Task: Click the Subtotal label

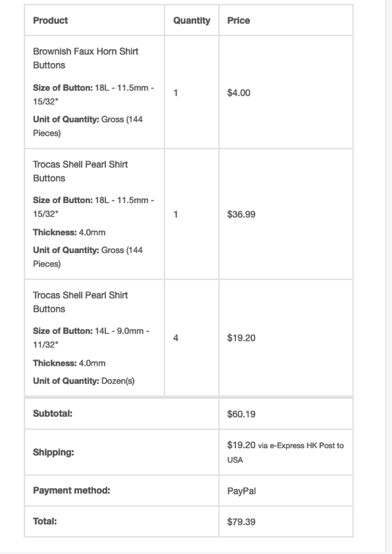Action: [x=53, y=413]
